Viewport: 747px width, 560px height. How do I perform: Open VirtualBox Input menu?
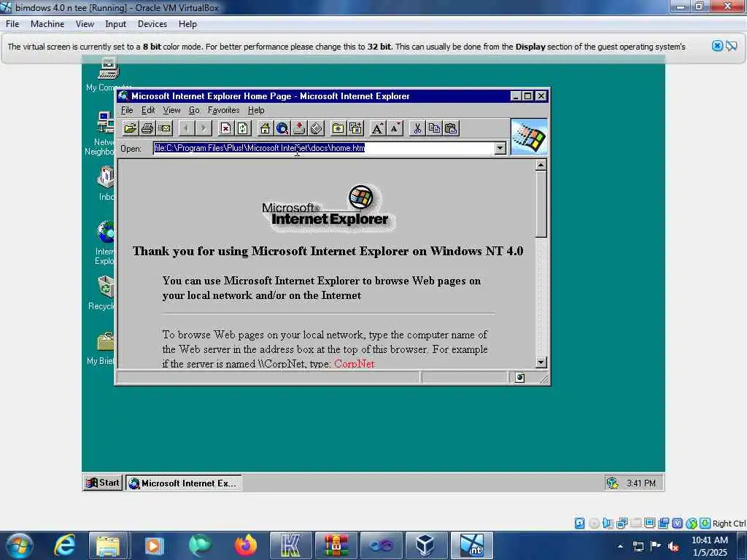click(115, 24)
